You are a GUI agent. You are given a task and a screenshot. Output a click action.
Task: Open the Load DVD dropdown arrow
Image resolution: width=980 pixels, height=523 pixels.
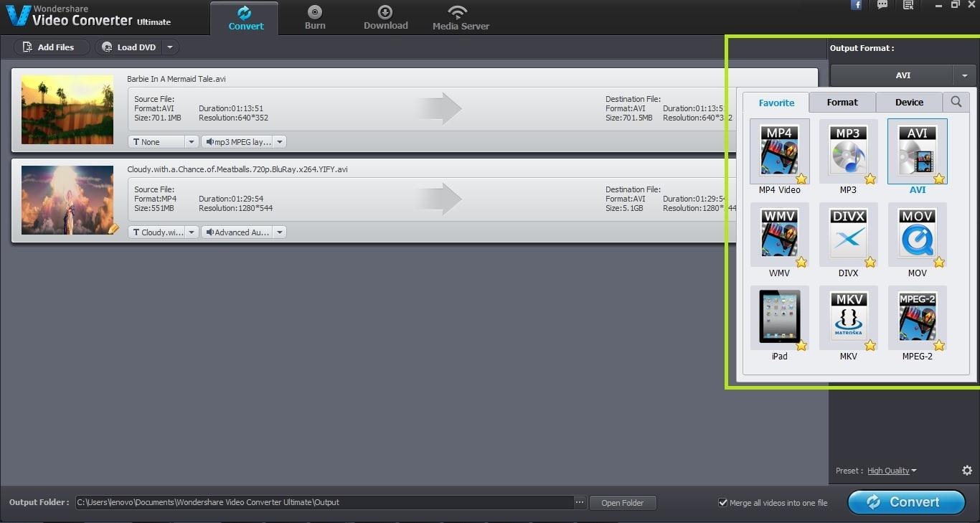[170, 47]
